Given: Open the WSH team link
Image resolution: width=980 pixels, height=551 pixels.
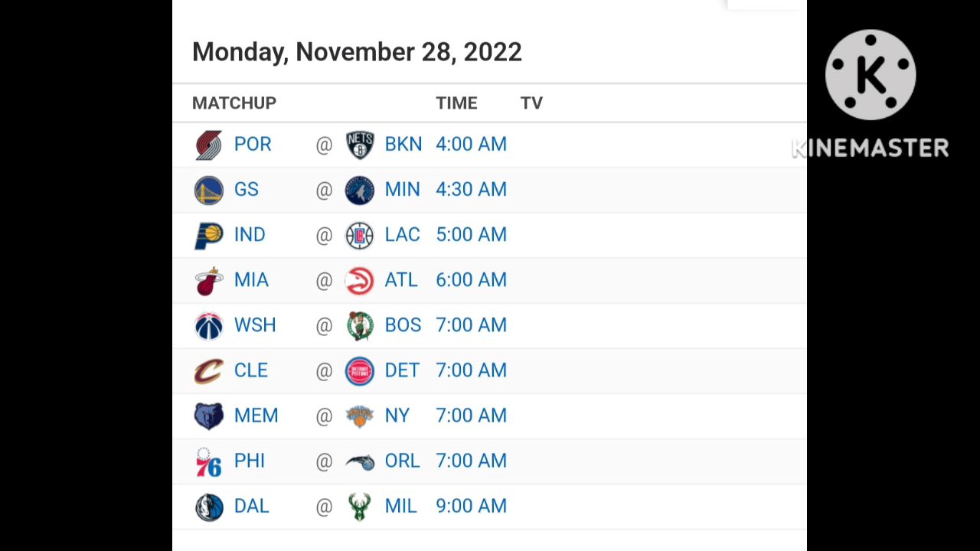Looking at the screenshot, I should click(255, 325).
